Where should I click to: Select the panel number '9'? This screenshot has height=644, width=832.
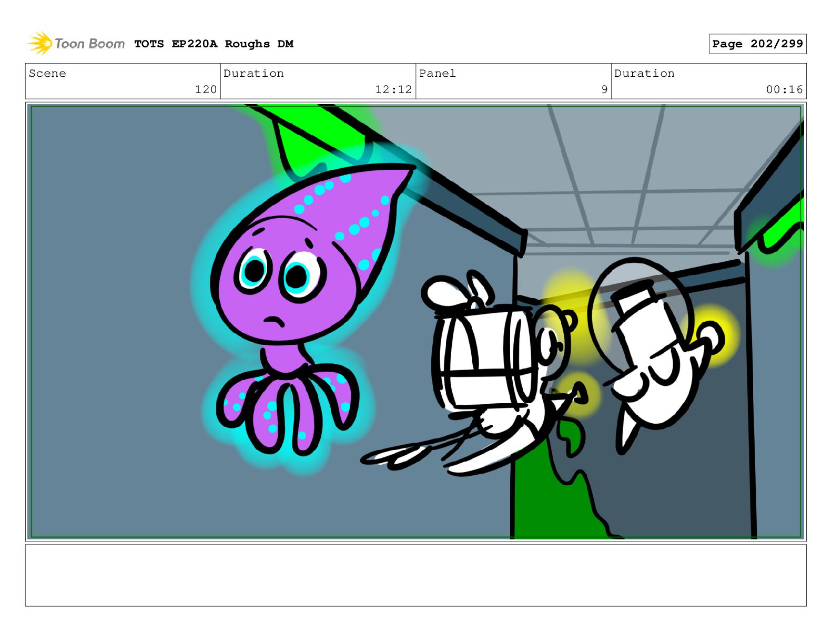(604, 90)
